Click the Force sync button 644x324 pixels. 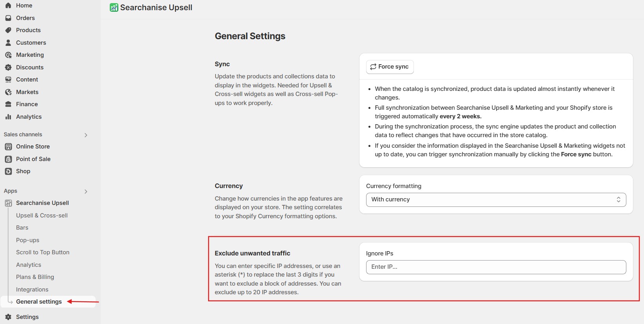coord(390,67)
